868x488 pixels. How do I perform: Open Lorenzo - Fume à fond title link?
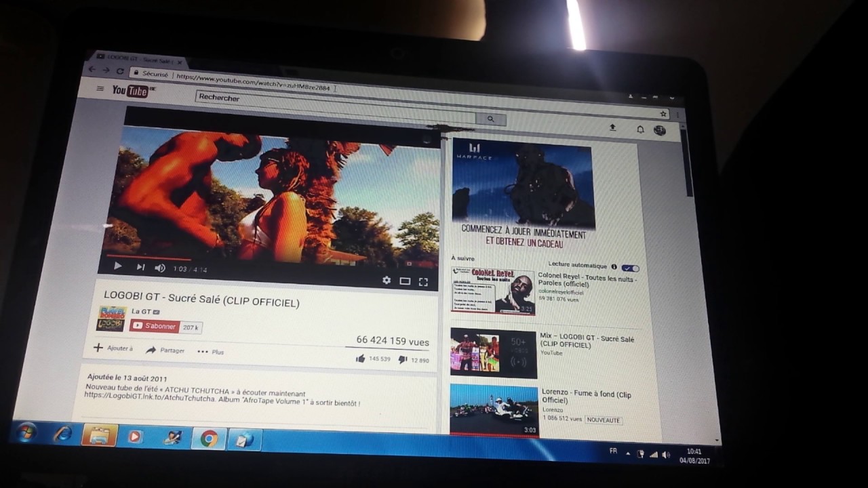coord(587,396)
